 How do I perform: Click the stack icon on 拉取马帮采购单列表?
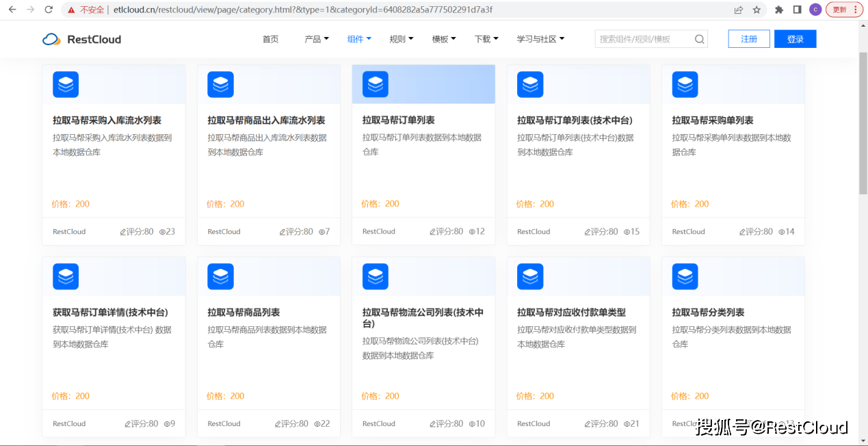pyautogui.click(x=685, y=84)
